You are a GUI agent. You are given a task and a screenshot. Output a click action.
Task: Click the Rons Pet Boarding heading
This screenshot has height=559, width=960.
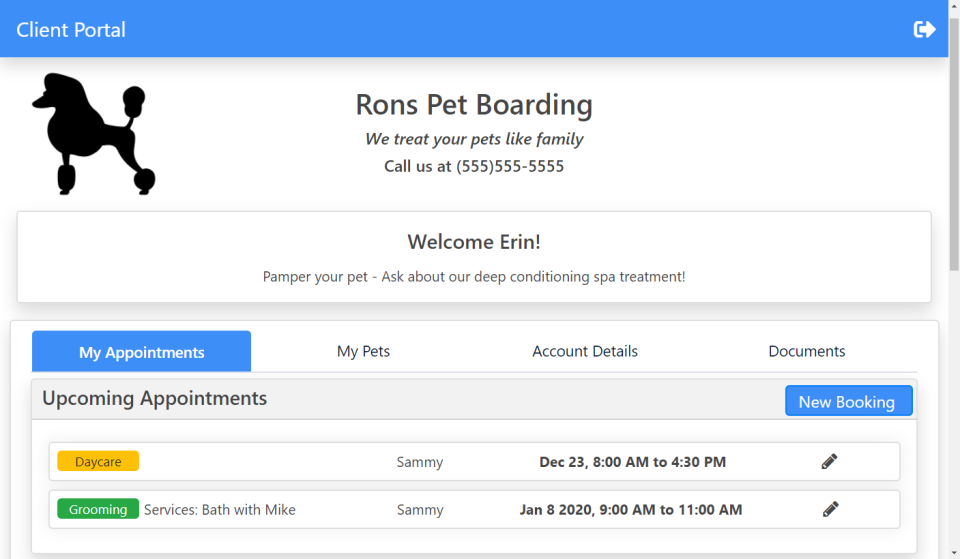pyautogui.click(x=474, y=104)
